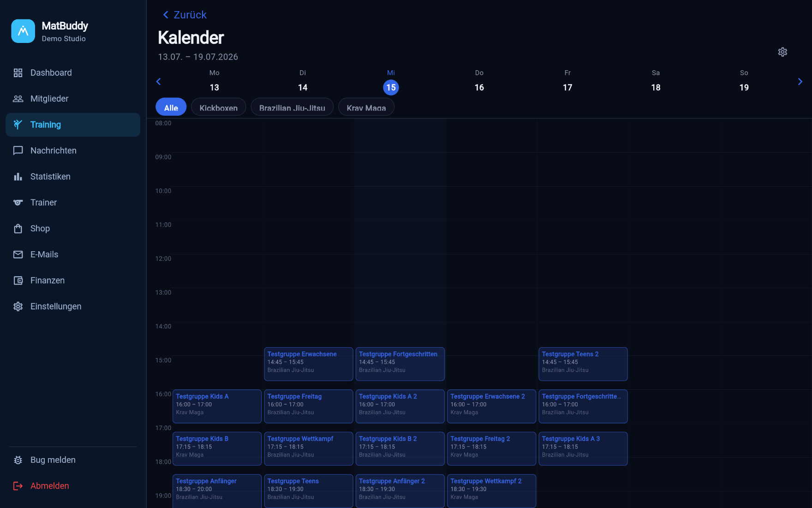Open Testgruppe Anfänger Monday event
This screenshot has height=508, width=812.
tap(217, 491)
